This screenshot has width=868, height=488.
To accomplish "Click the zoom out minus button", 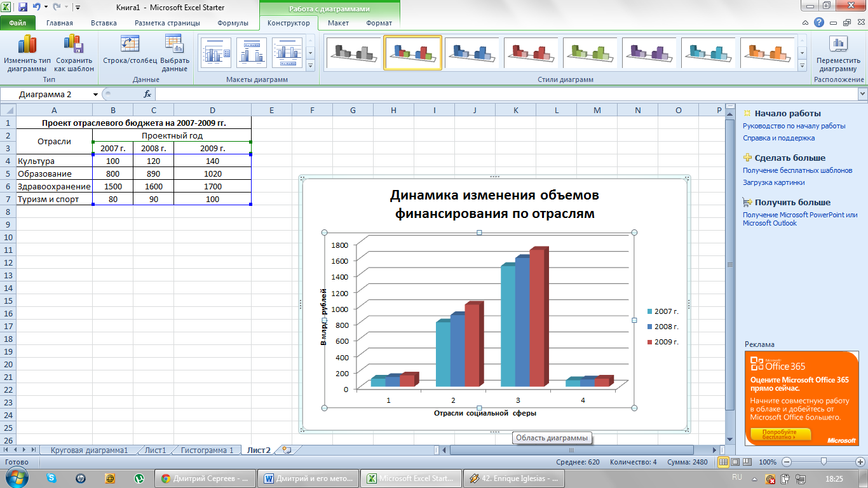I will coord(787,462).
